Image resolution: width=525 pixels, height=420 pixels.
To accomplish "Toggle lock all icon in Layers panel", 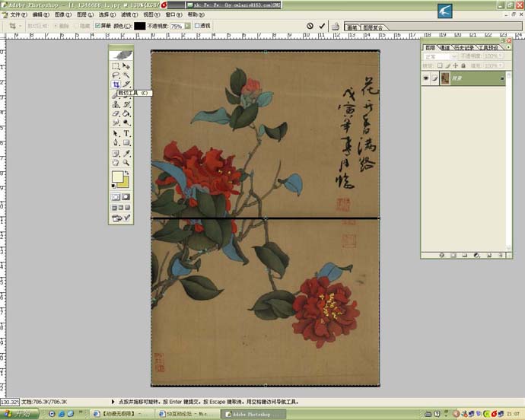I will (x=463, y=65).
